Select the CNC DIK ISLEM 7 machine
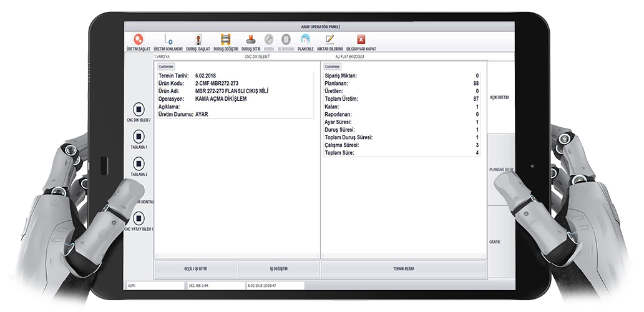Viewport: 644px width, 312px height. point(139,109)
